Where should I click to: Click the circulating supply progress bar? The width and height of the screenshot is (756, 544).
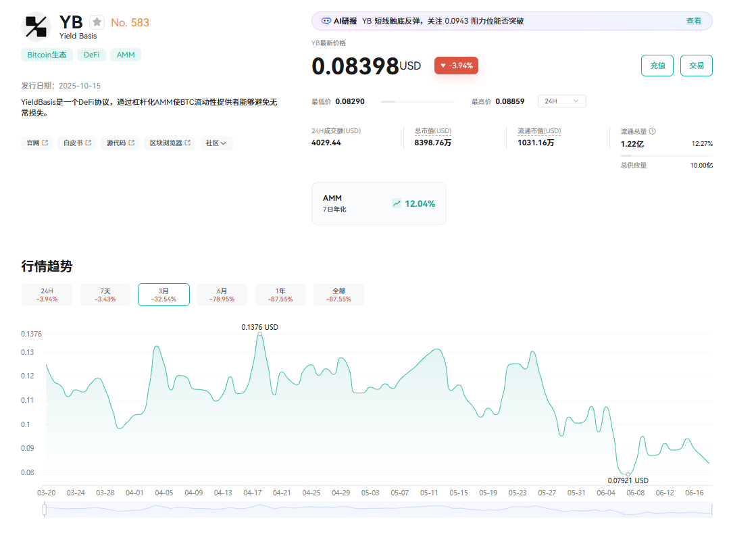(667, 156)
